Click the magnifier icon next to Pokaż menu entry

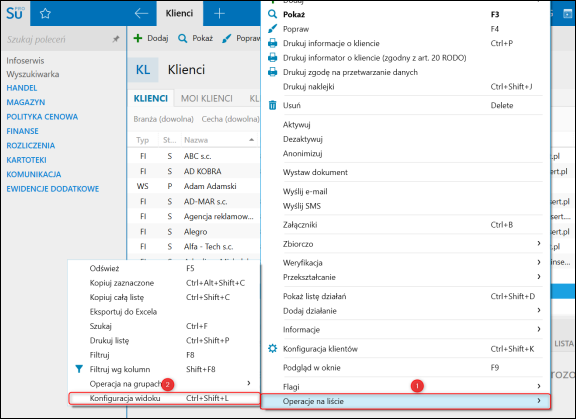[x=272, y=14]
